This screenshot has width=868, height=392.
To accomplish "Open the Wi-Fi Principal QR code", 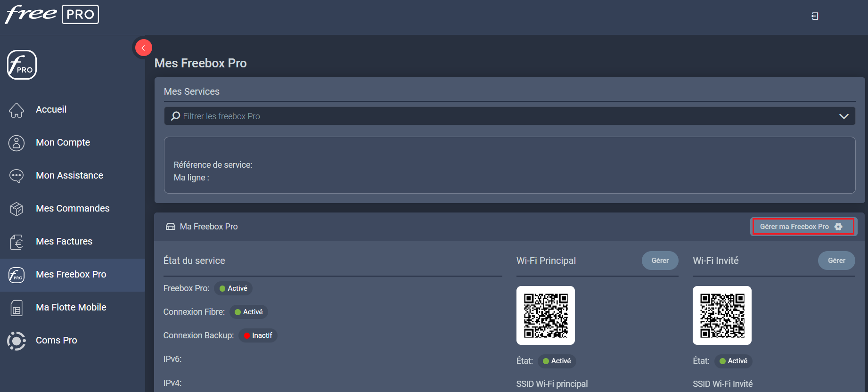I will (546, 315).
